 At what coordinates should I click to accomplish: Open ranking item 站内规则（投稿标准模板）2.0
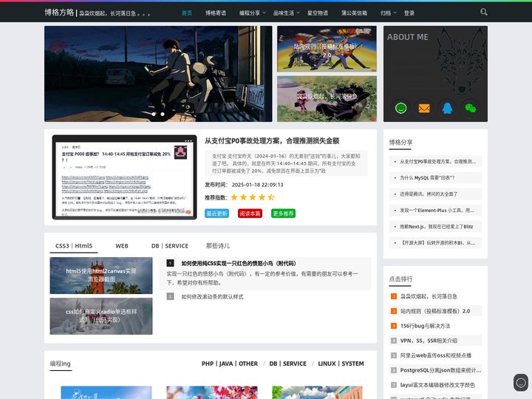coord(435,311)
